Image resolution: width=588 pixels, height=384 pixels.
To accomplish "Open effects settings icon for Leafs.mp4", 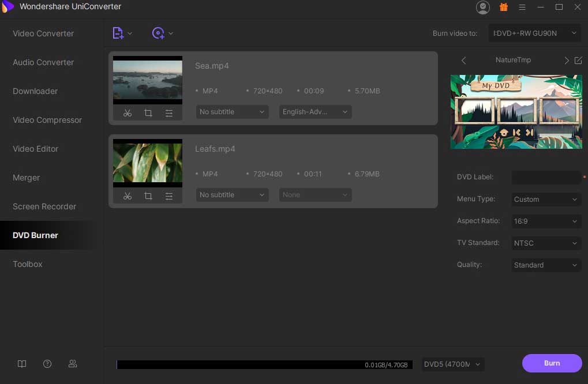I will [x=169, y=197].
